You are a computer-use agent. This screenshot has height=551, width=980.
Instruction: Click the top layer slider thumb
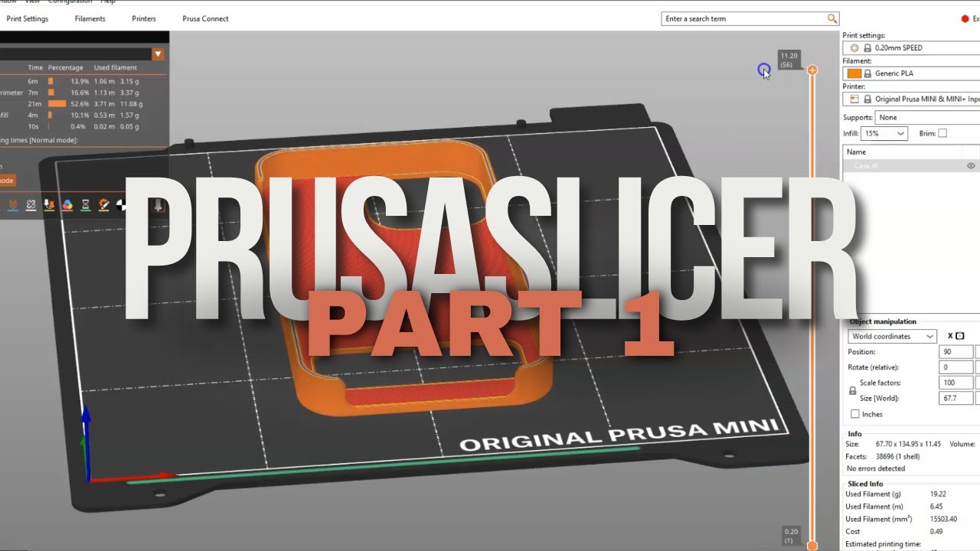[x=812, y=70]
